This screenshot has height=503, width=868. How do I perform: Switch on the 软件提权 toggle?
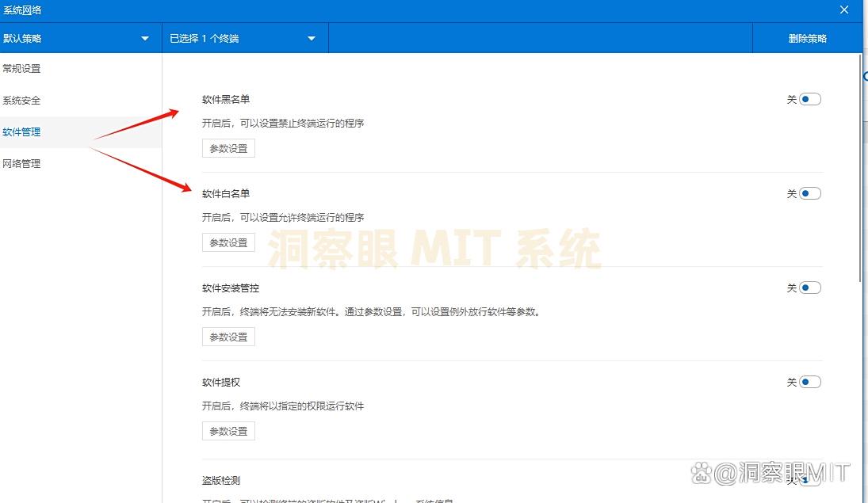coord(809,382)
